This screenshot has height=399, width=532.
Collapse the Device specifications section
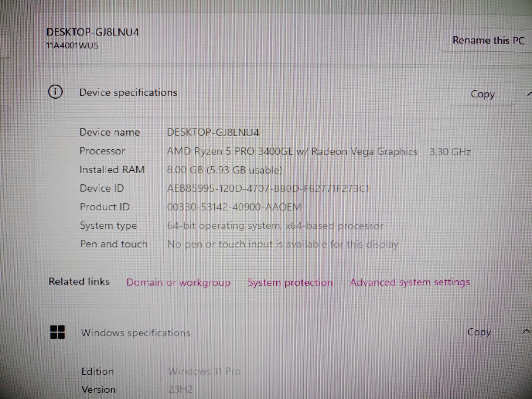tap(529, 94)
